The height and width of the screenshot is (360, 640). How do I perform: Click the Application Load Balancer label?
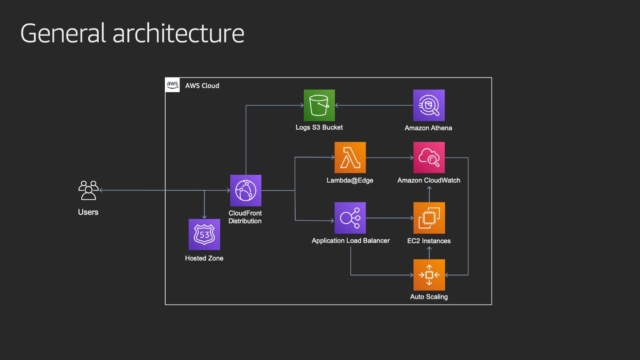(x=351, y=240)
